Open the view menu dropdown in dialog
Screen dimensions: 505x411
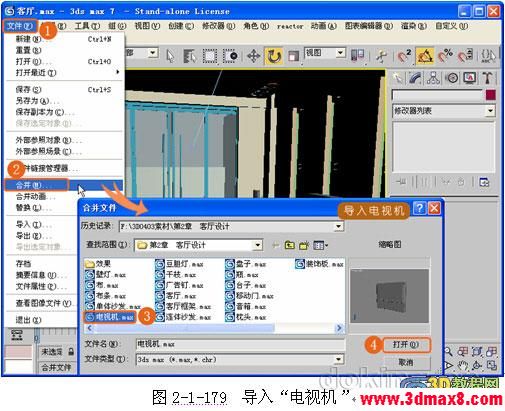[x=321, y=246]
